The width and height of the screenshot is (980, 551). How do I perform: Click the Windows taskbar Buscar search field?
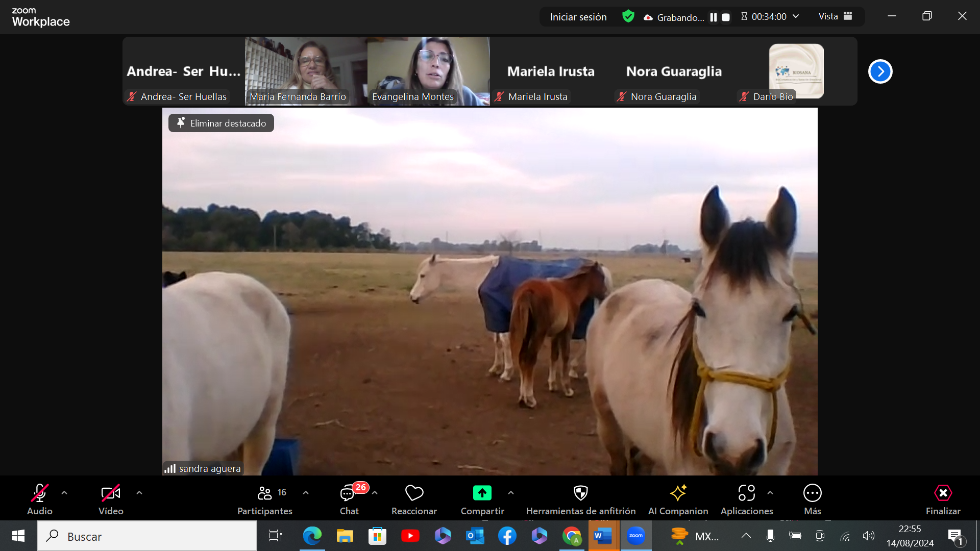(x=148, y=536)
